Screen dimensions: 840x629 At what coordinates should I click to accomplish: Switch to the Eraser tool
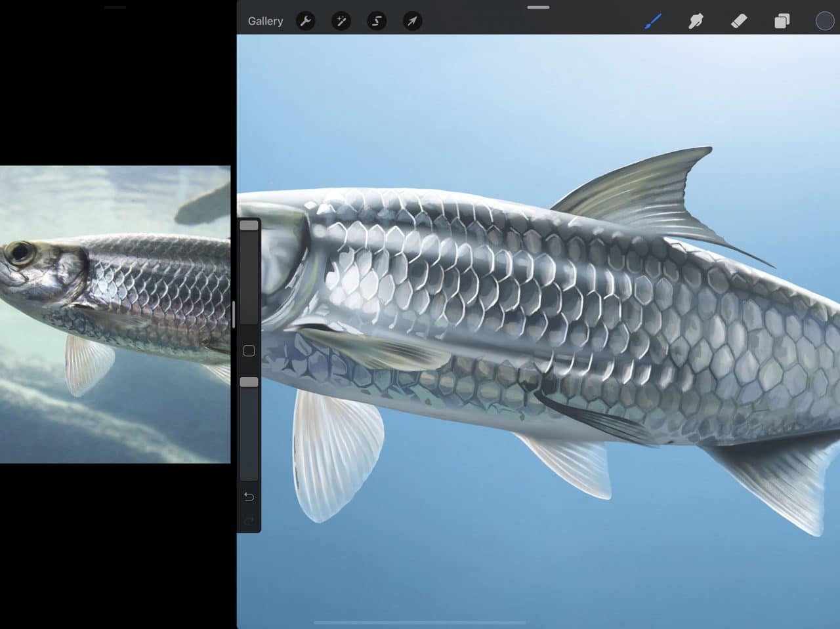pos(738,20)
